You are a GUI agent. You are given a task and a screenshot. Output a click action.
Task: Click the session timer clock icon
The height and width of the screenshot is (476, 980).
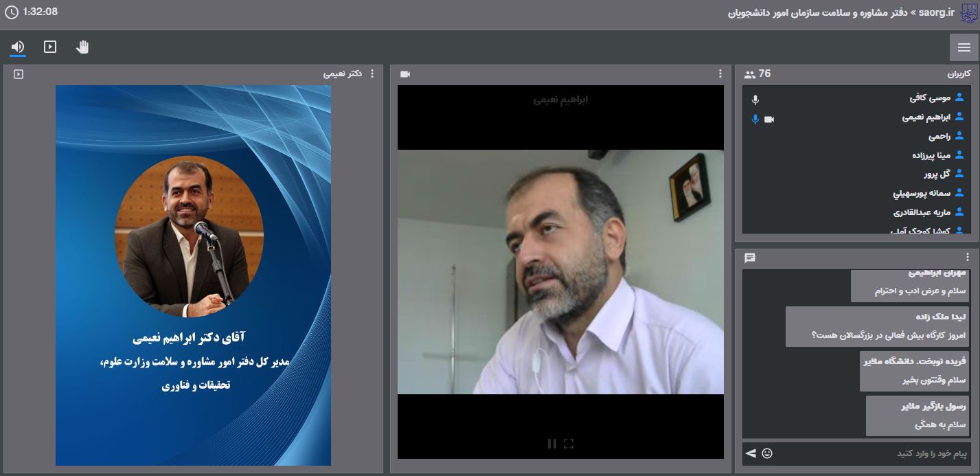(11, 12)
